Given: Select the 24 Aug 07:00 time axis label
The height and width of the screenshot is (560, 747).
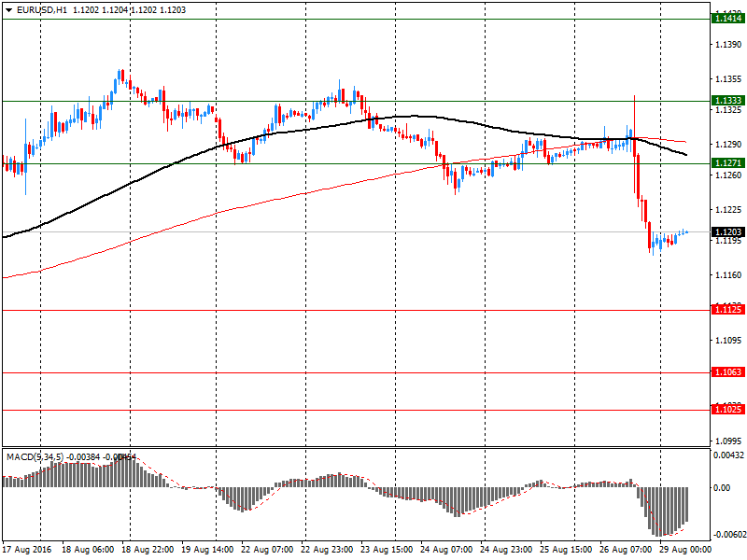Looking at the screenshot, I should click(x=446, y=550).
